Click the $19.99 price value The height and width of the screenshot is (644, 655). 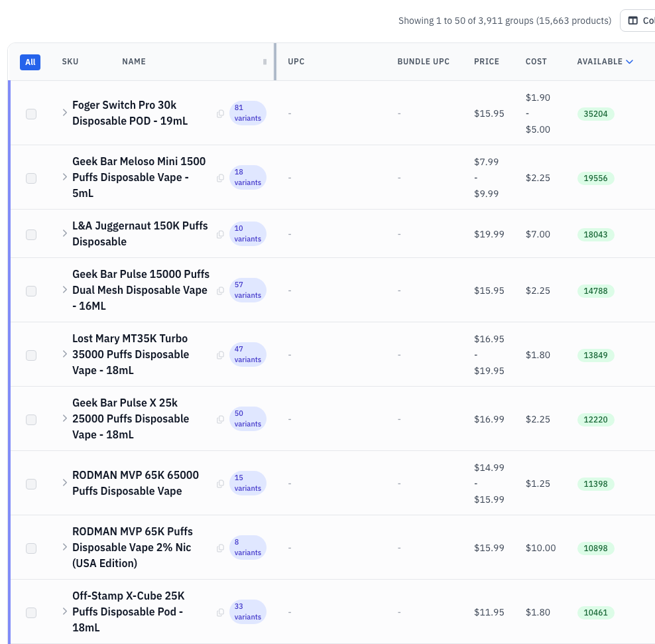[x=489, y=234]
